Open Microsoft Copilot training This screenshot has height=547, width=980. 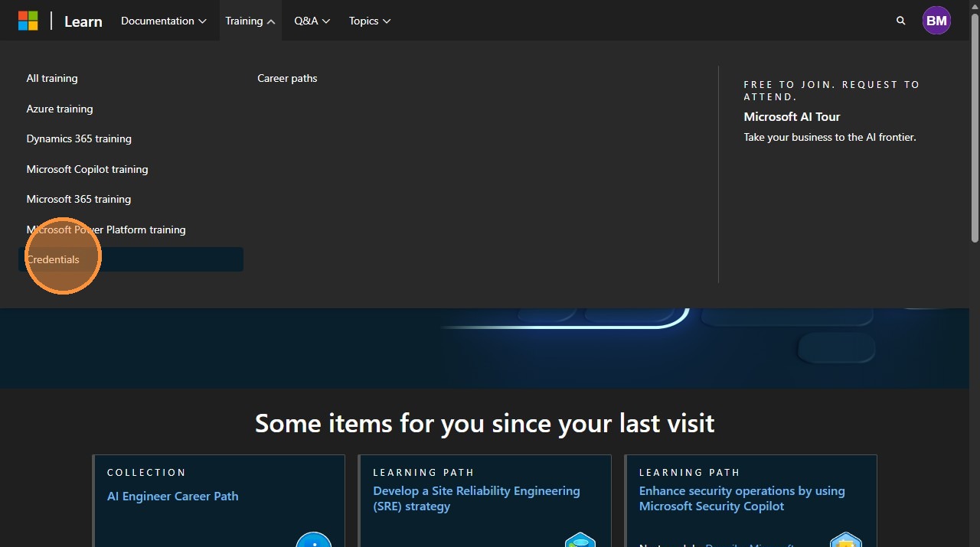[x=87, y=169]
